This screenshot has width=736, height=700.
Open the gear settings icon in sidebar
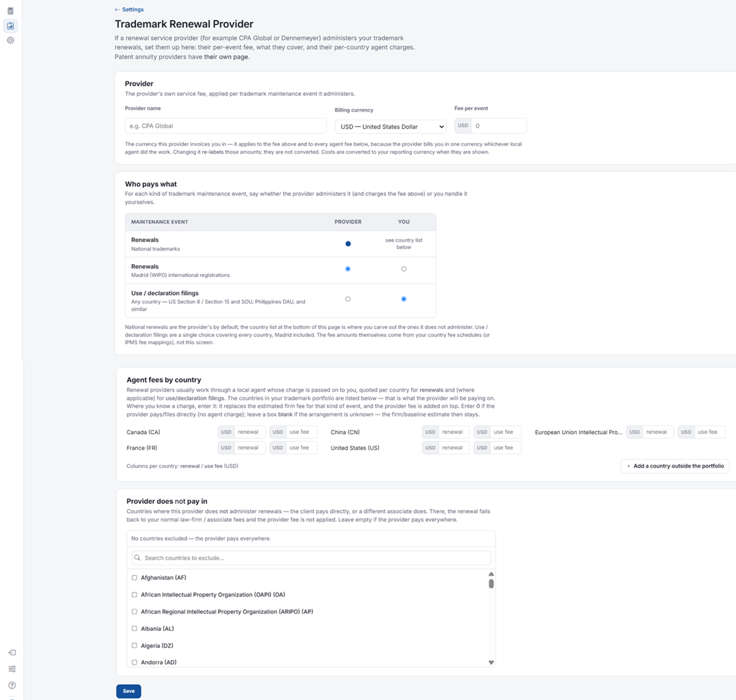(x=10, y=40)
